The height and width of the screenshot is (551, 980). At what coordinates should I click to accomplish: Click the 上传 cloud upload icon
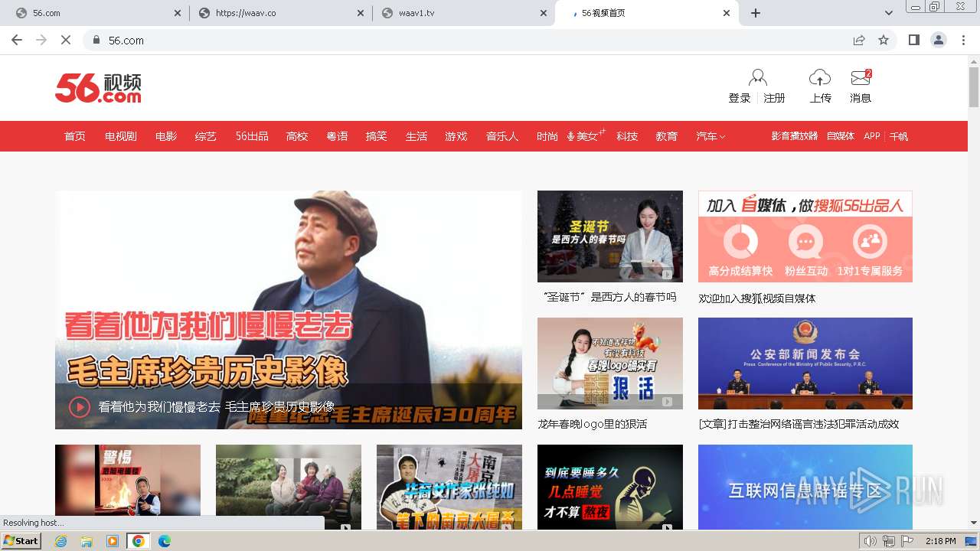[x=820, y=77]
